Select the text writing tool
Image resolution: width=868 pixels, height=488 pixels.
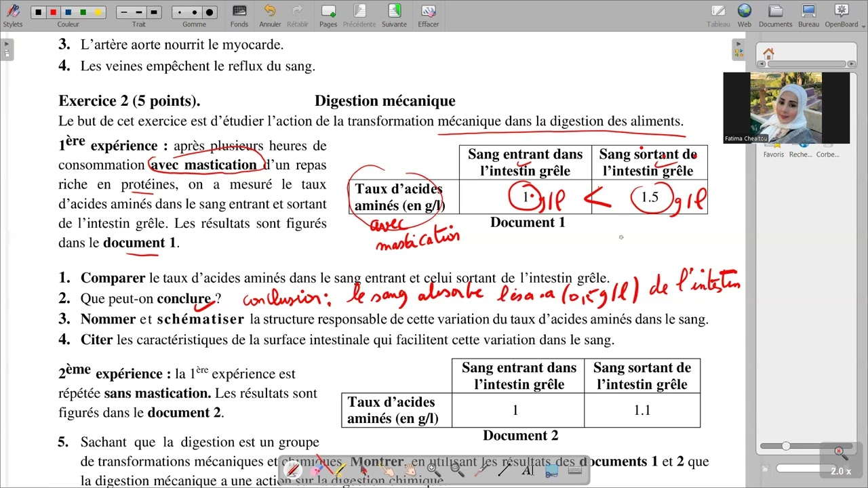528,470
